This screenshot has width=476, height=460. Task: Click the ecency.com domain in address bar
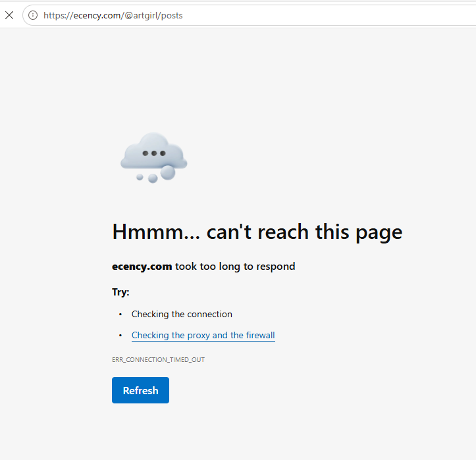tap(97, 16)
